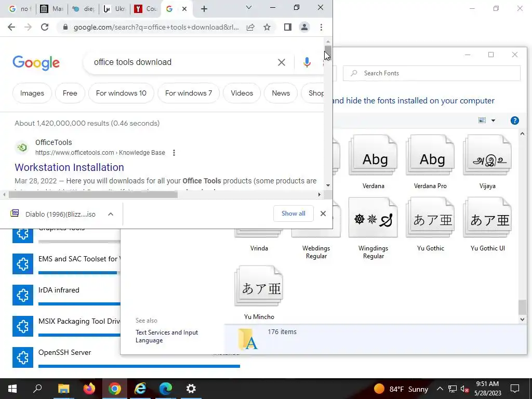532x399 pixels.
Task: Click the Search Fonts box
Action: point(432,73)
